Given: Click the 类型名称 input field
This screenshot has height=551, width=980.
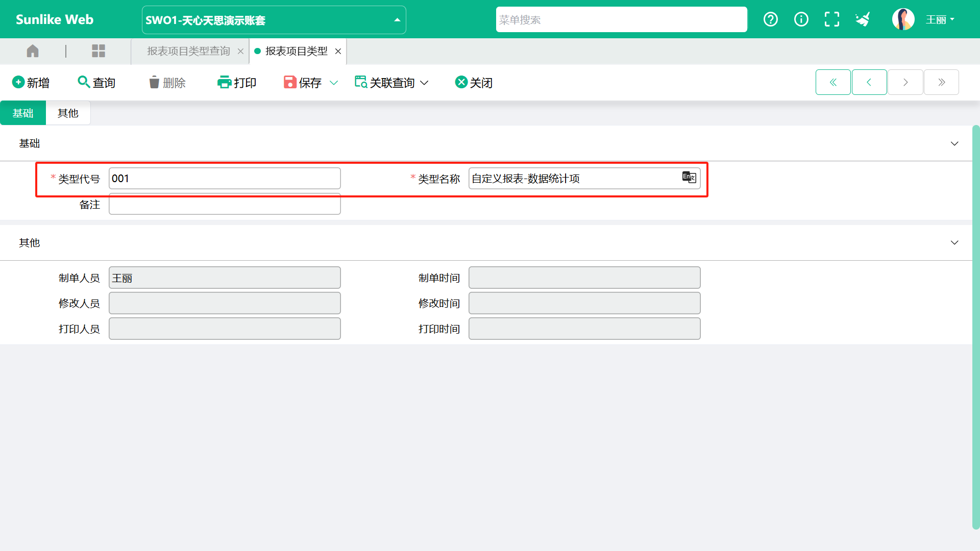Looking at the screenshot, I should coord(584,179).
